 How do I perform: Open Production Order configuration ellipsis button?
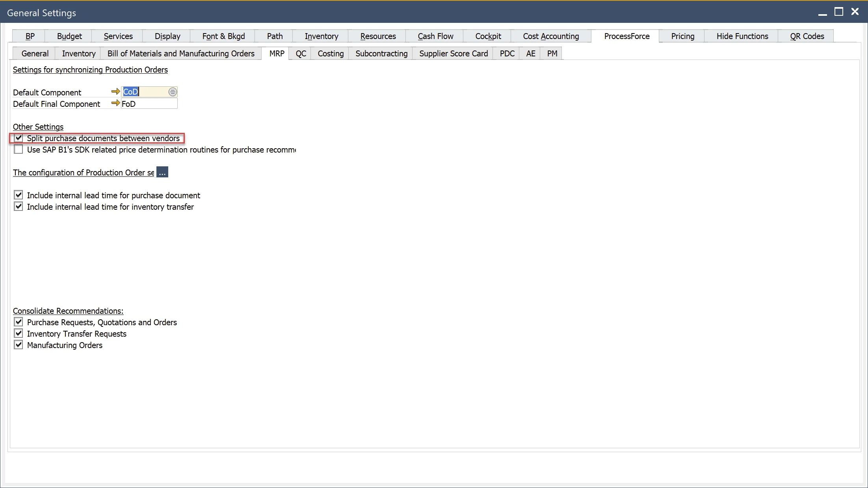(162, 172)
